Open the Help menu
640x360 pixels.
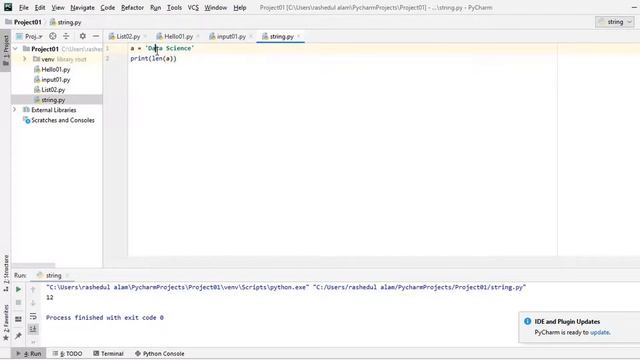240,7
